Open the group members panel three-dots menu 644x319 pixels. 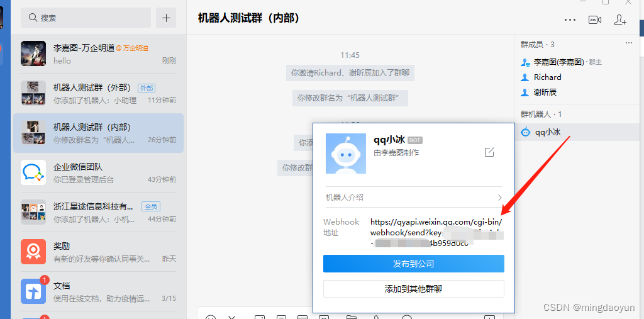(x=629, y=43)
